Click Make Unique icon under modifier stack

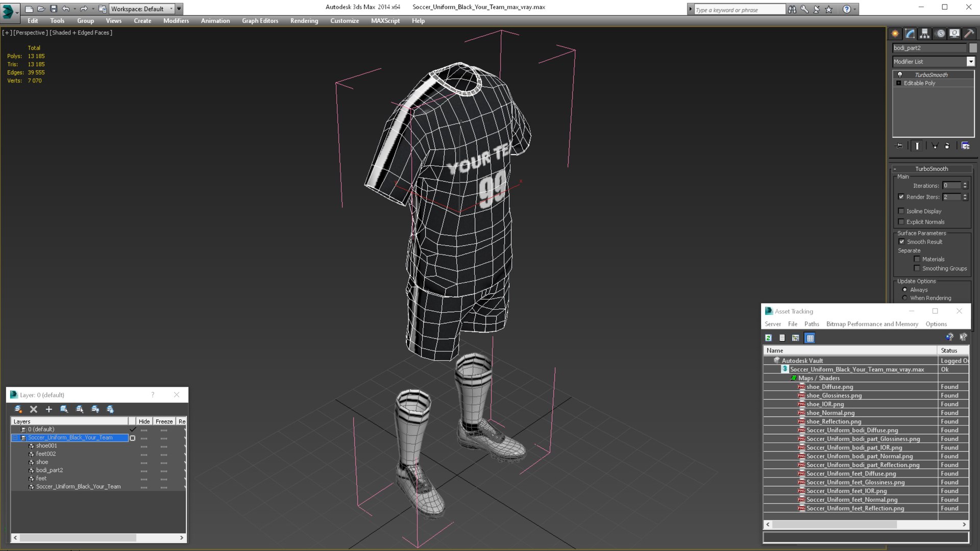tap(935, 146)
